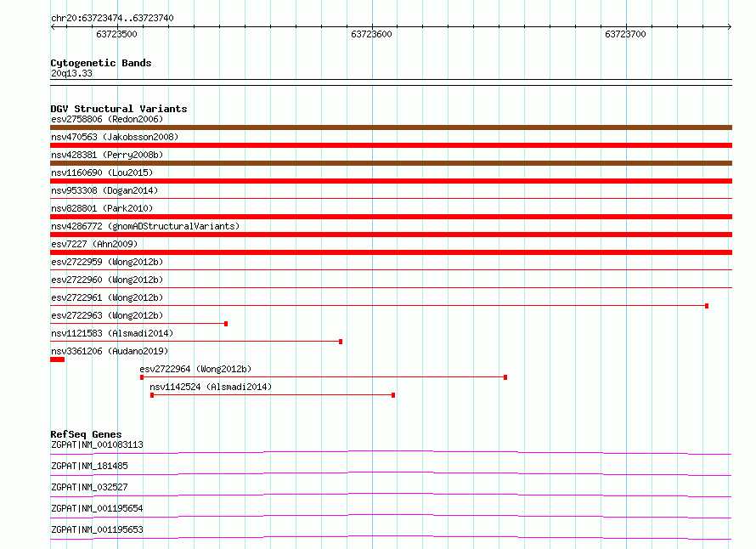Select variant nsv1142524 (Alsmadi2014) label
Screen dimensions: 756x549
click(211, 387)
